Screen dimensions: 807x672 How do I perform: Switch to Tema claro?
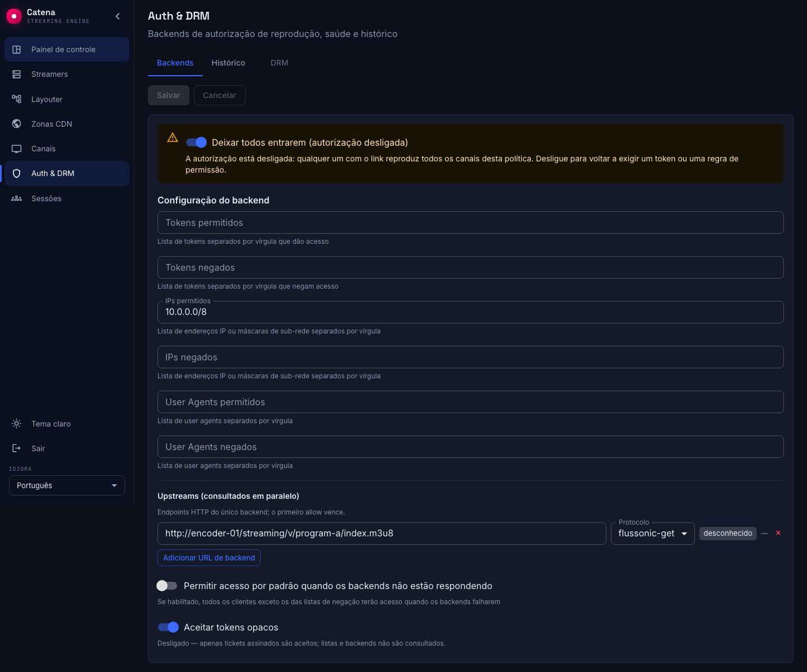coord(67,424)
